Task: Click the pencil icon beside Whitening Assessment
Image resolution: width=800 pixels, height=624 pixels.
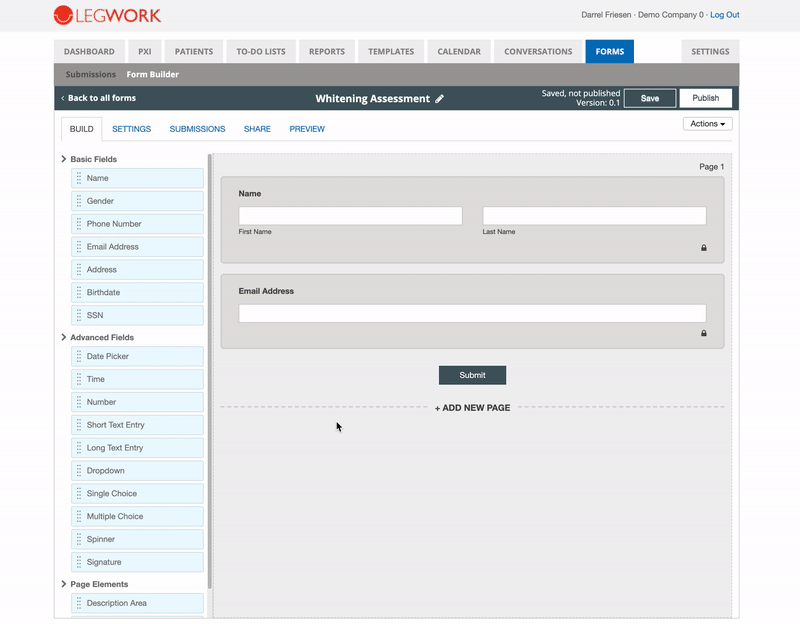Action: [439, 98]
